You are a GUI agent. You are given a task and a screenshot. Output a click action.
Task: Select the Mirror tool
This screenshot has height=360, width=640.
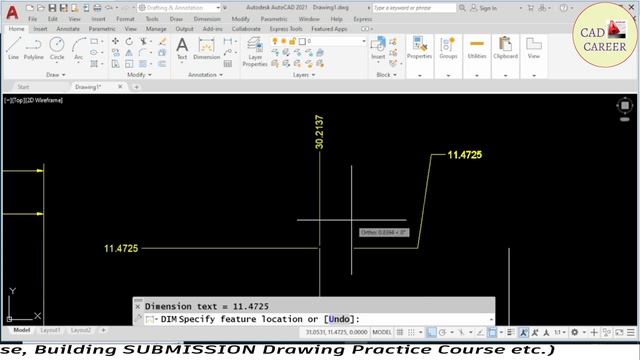click(x=129, y=53)
